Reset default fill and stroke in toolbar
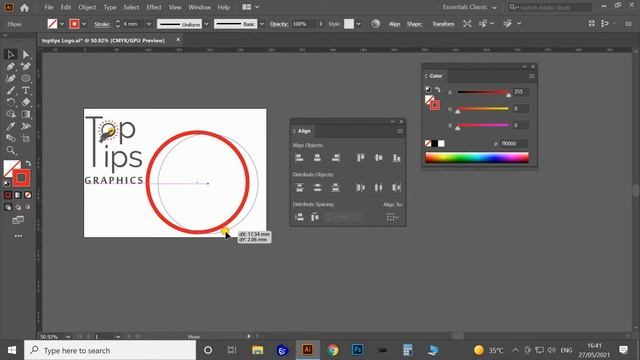 7,183
